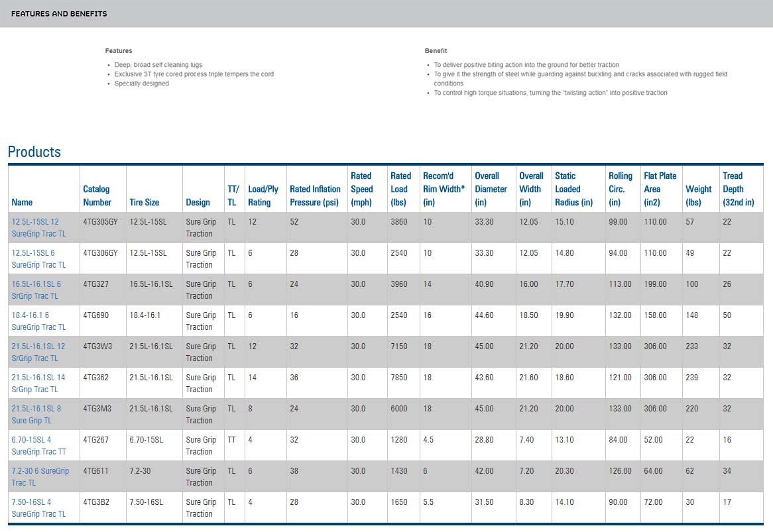Go to the 7.2-30 6 SureGrip Trac TL product
Image resolution: width=773 pixels, height=532 pixels.
[40, 476]
